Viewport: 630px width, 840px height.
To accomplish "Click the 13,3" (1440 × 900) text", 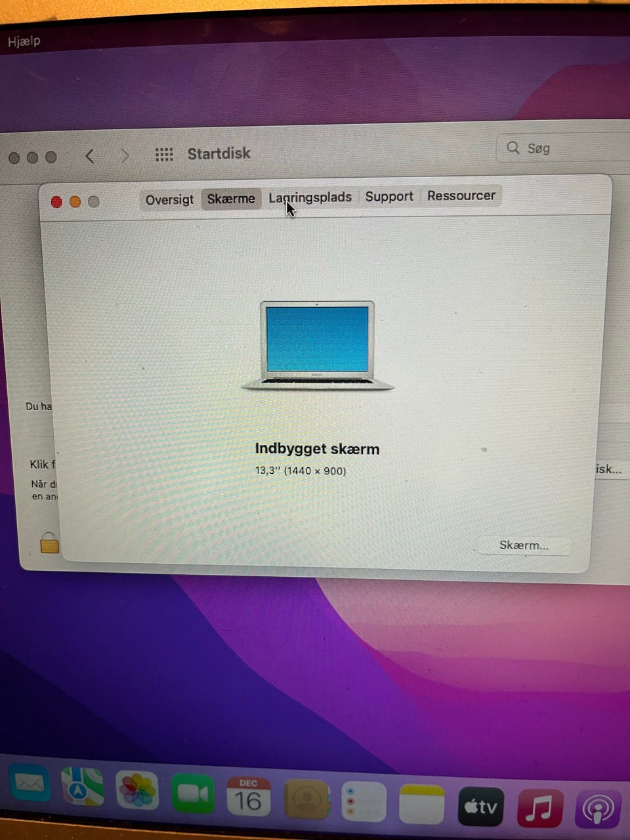I will click(x=301, y=471).
